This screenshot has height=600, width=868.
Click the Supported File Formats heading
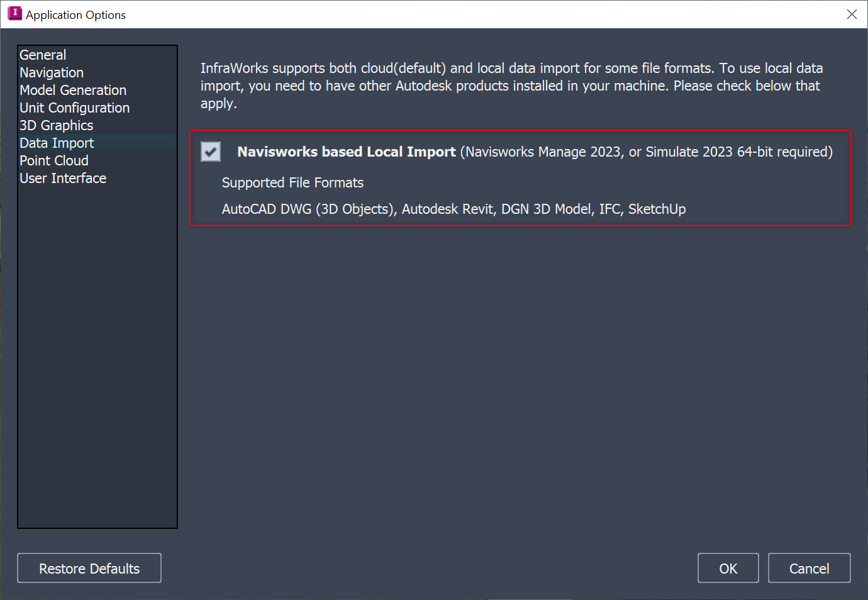(292, 182)
